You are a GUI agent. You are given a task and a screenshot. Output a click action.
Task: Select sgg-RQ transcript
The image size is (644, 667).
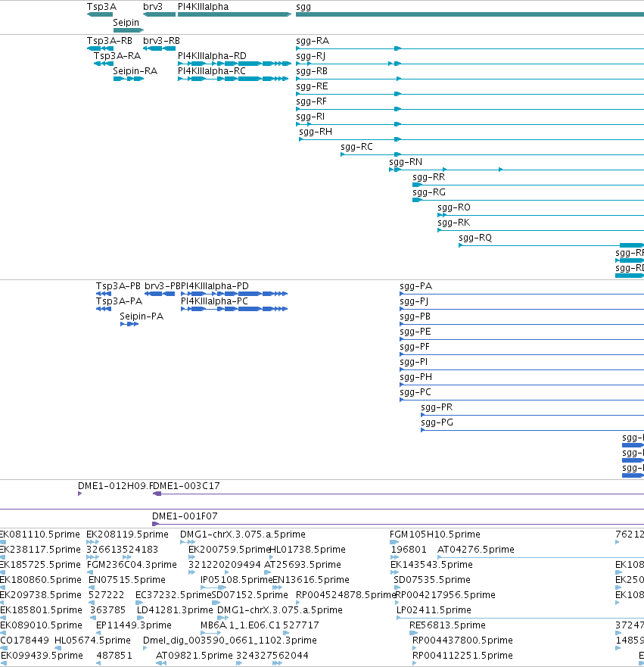[552, 245]
